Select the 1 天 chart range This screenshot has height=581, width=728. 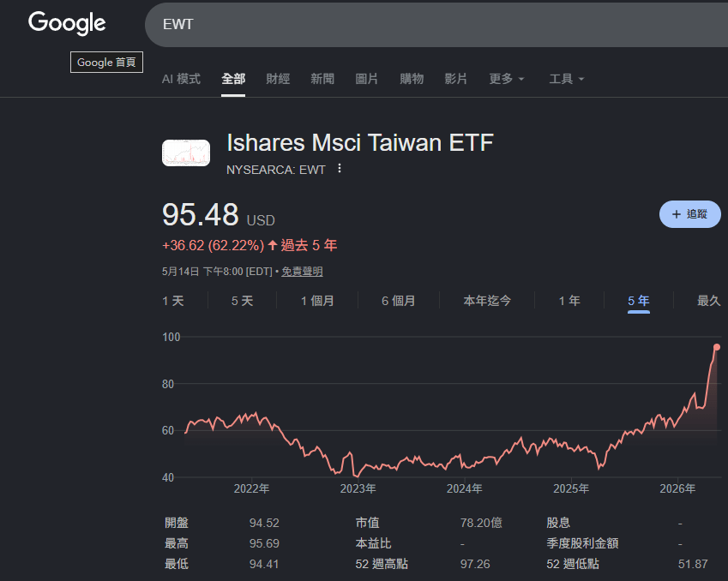(173, 301)
